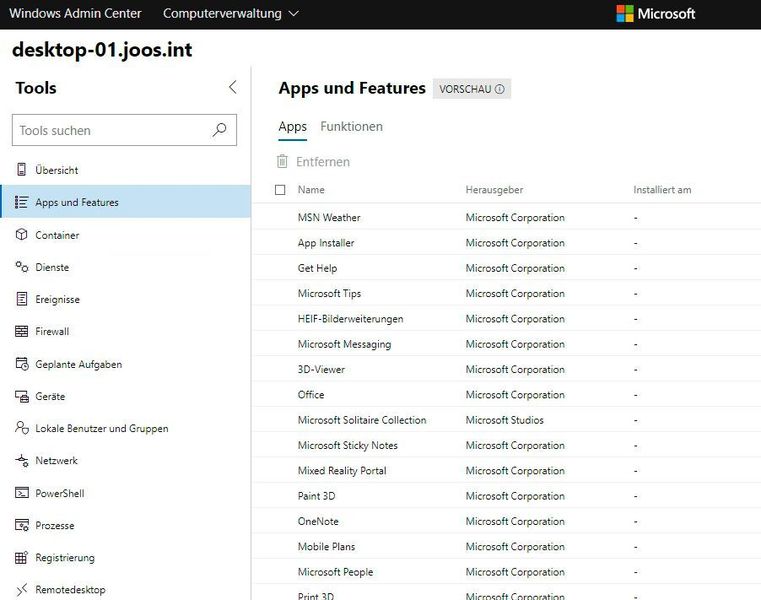Click the Registrierung grid icon
This screenshot has height=600, width=761.
point(21,557)
